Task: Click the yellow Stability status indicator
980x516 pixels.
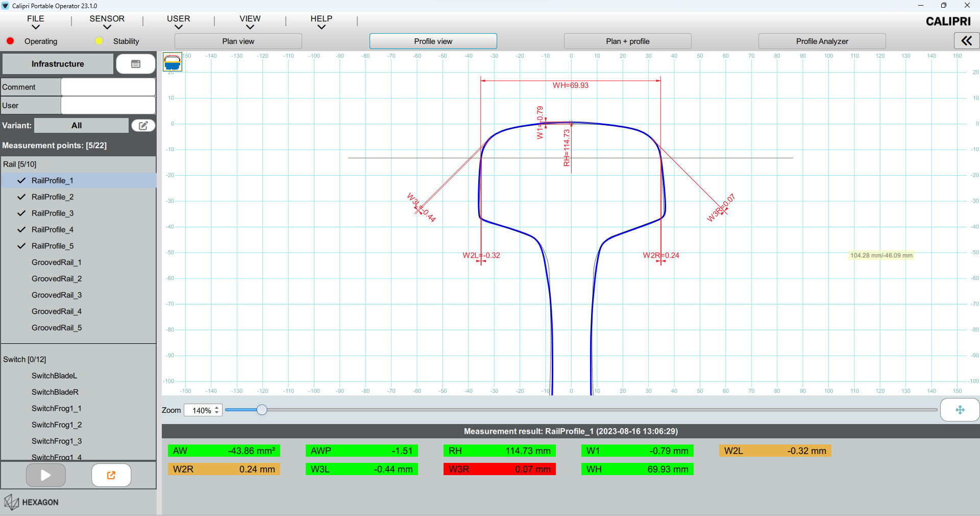Action: click(99, 41)
